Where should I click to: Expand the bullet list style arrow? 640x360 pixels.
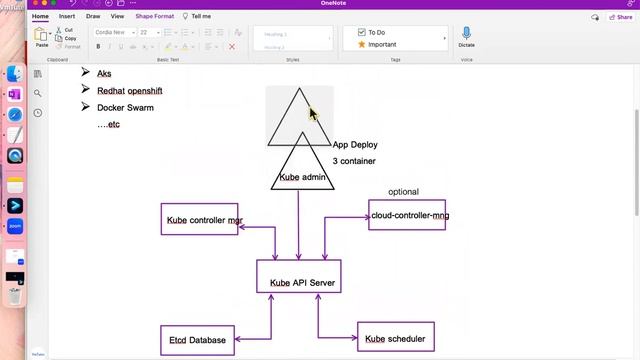(176, 33)
